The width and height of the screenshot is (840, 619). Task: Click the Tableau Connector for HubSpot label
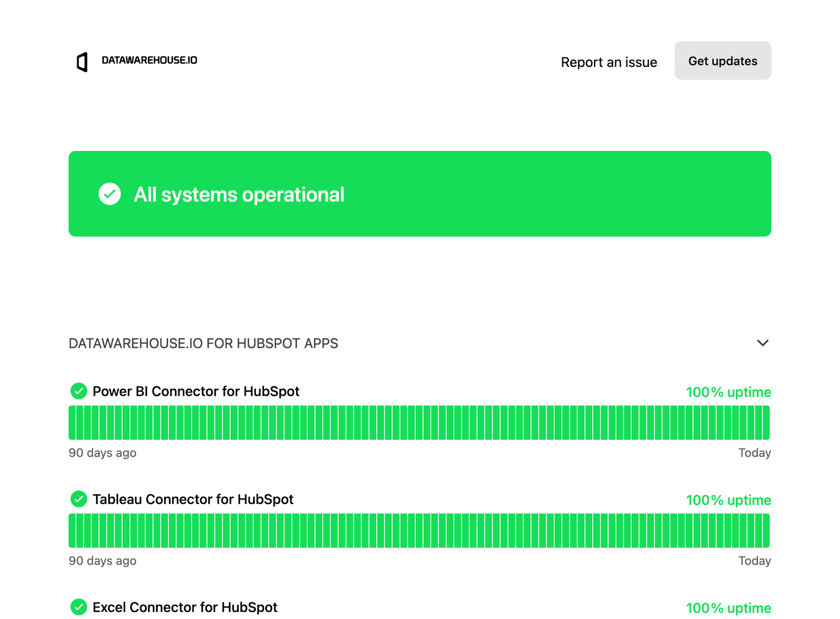193,499
